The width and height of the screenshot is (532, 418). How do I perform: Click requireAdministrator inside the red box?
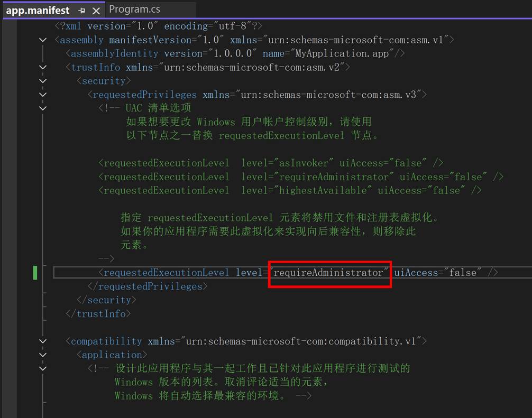click(x=328, y=273)
